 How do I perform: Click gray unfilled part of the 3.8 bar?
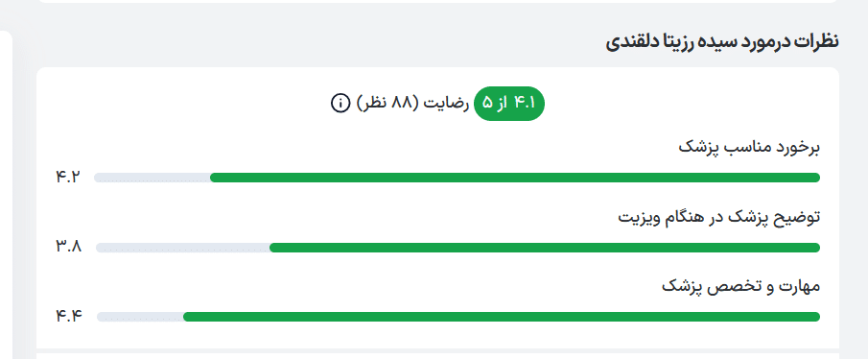click(182, 248)
